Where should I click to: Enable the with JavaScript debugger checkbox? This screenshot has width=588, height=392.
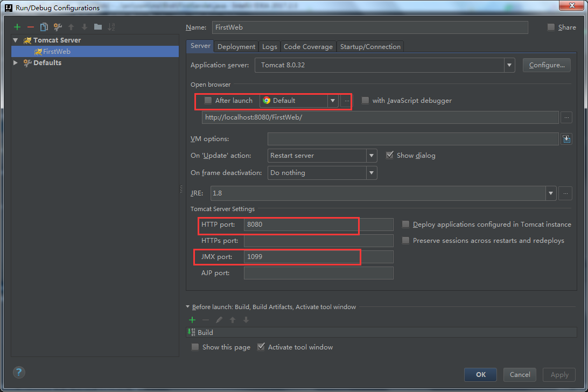click(x=365, y=101)
